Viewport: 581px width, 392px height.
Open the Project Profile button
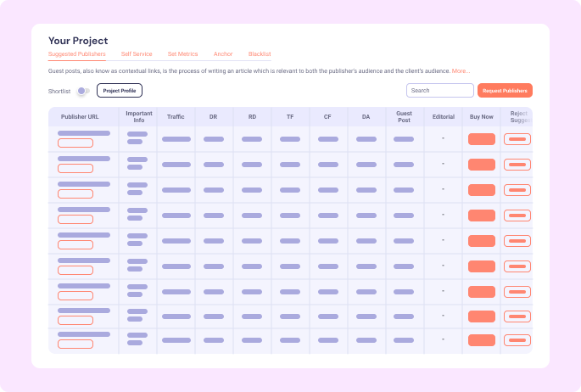click(120, 91)
